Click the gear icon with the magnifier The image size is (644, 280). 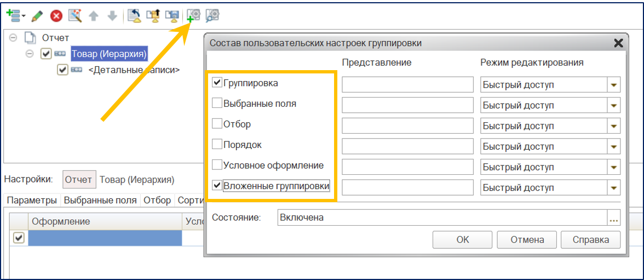212,15
